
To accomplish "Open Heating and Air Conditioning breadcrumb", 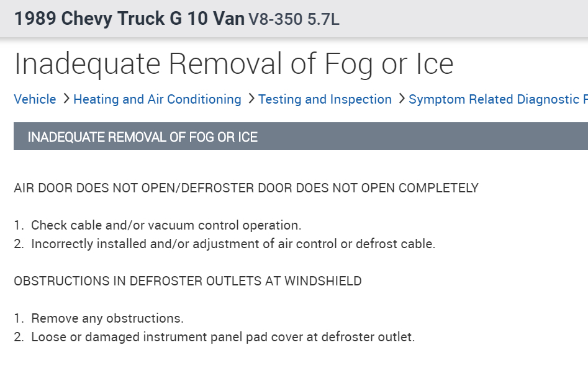I will (157, 99).
